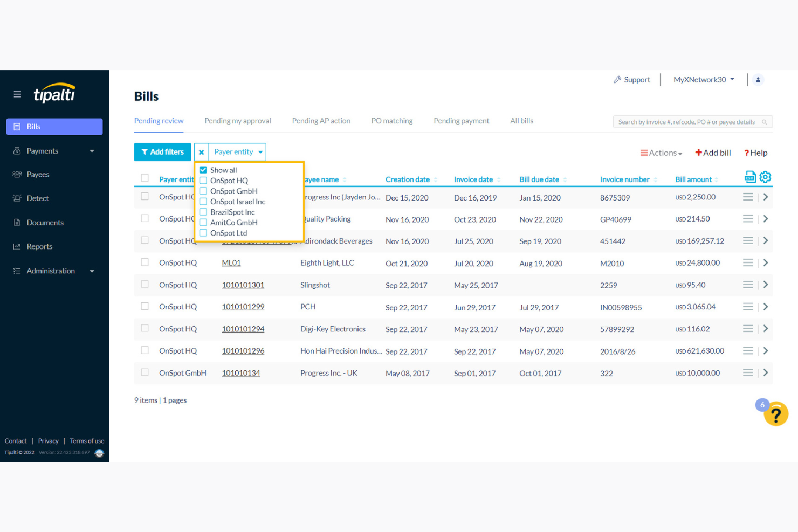Click the Add bill button

click(713, 153)
